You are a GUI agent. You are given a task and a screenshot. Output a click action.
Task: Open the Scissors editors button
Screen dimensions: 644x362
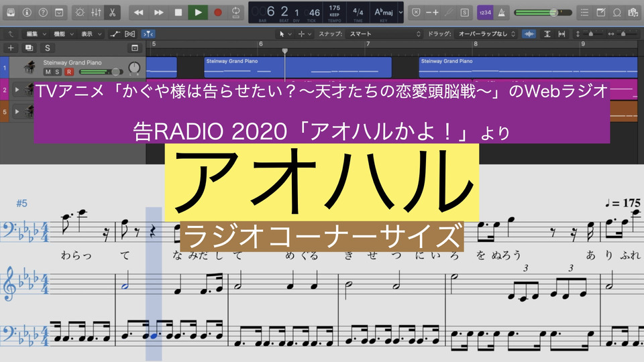tap(111, 12)
